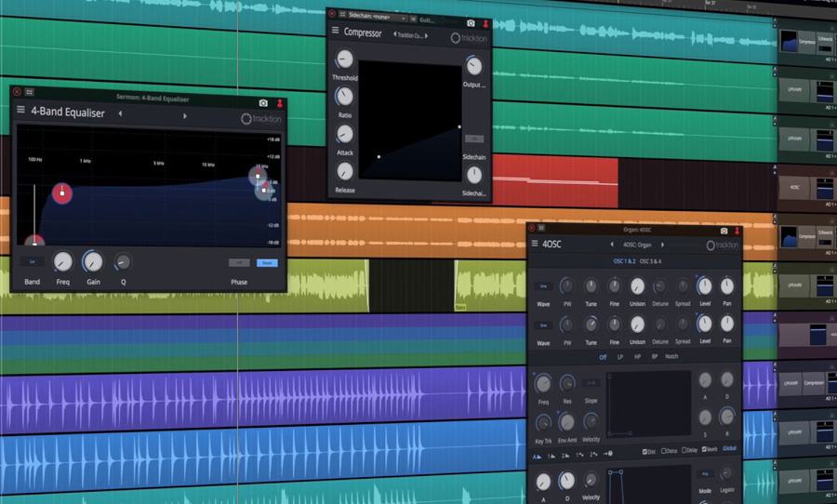Open the first oscillator Wave dropdown in 4OSC
The width and height of the screenshot is (837, 504).
[543, 286]
